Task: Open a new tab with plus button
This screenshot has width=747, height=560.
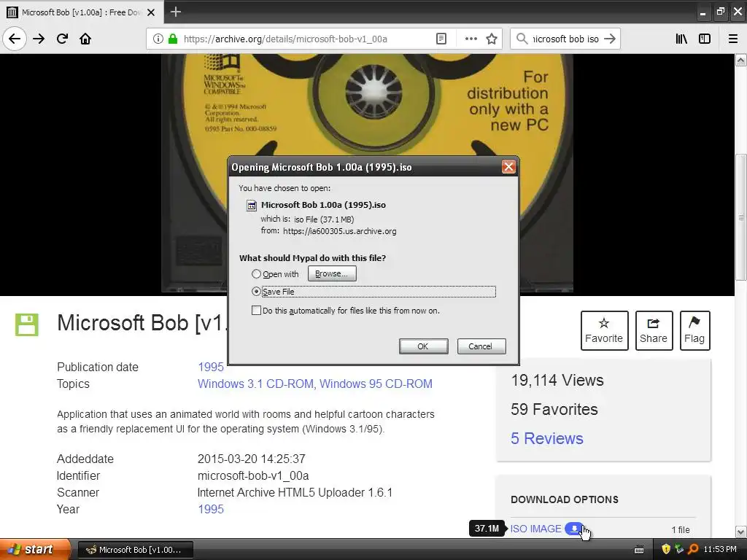Action: click(176, 12)
